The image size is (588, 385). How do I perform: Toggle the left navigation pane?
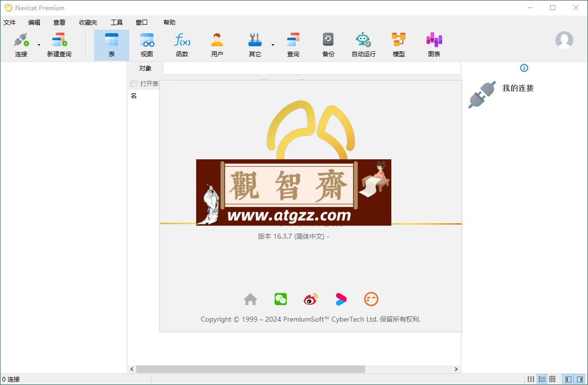568,379
